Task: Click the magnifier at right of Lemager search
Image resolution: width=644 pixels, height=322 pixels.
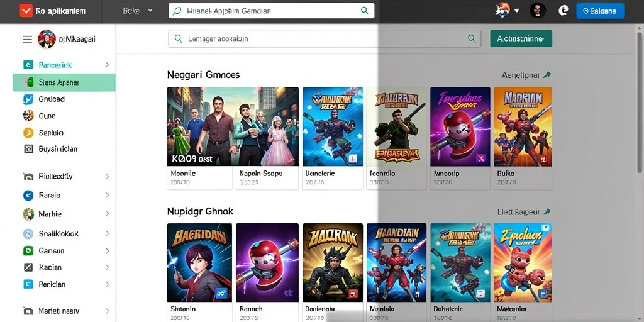Action: click(x=472, y=38)
